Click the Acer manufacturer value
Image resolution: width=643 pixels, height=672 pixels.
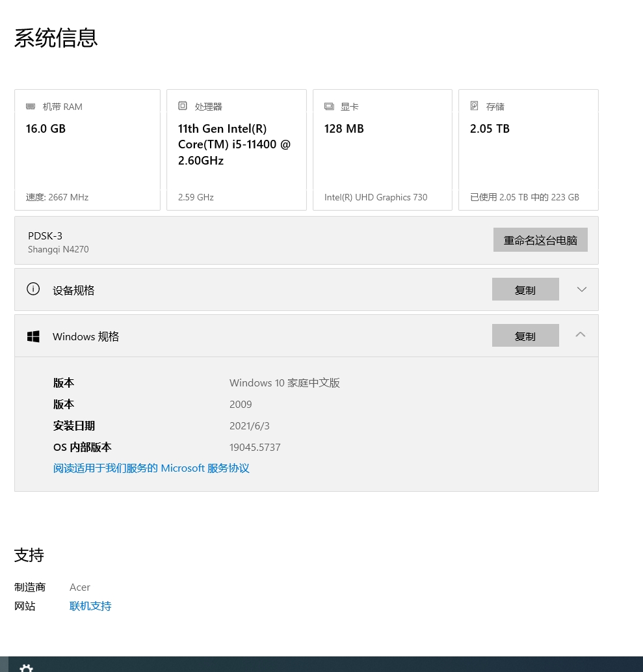(x=80, y=587)
